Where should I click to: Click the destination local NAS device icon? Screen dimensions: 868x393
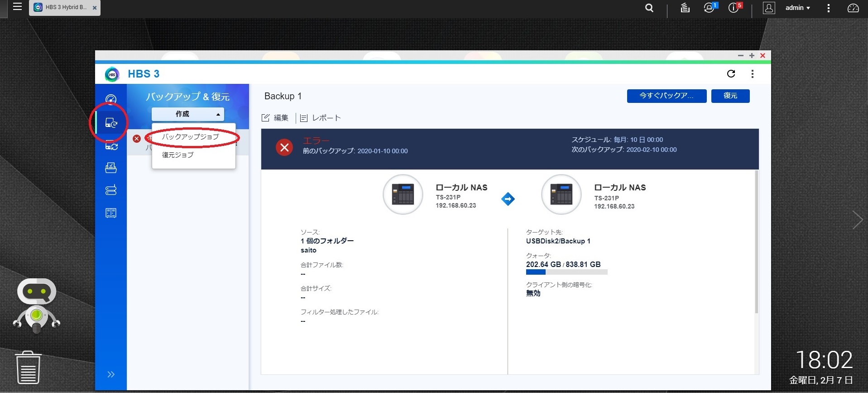(561, 194)
